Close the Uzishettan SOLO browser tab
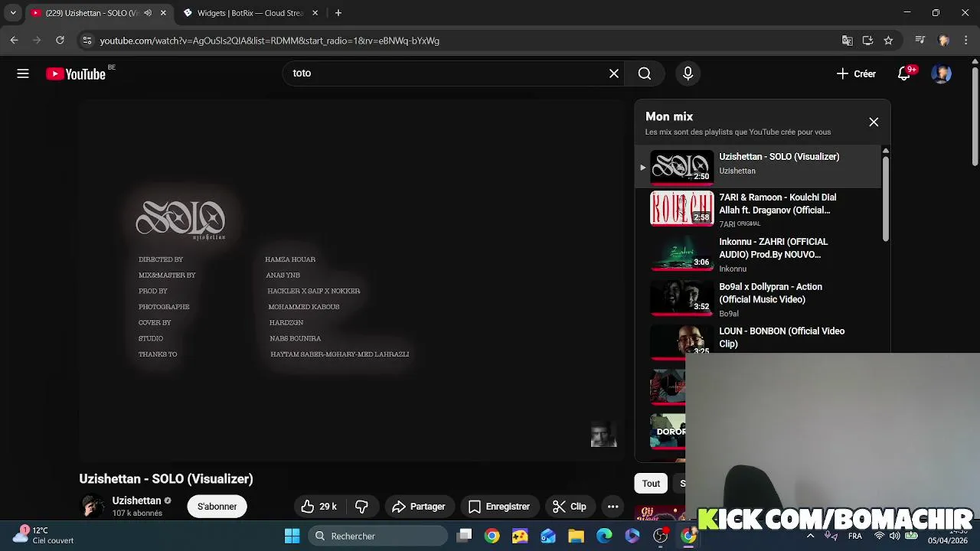 click(163, 13)
